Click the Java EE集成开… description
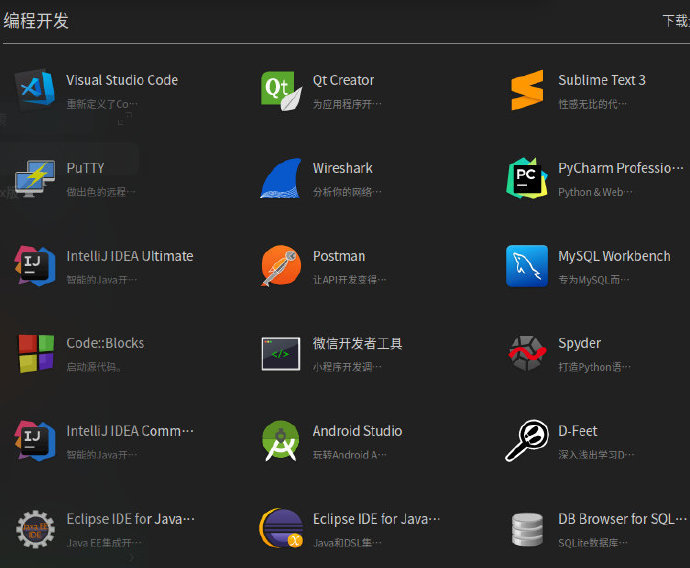690x568 pixels. 104,543
